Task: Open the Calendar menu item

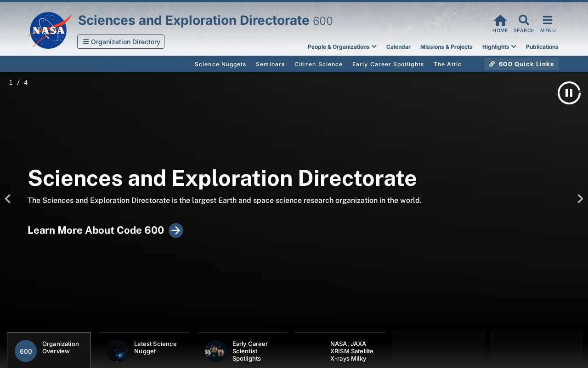Action: click(x=398, y=47)
